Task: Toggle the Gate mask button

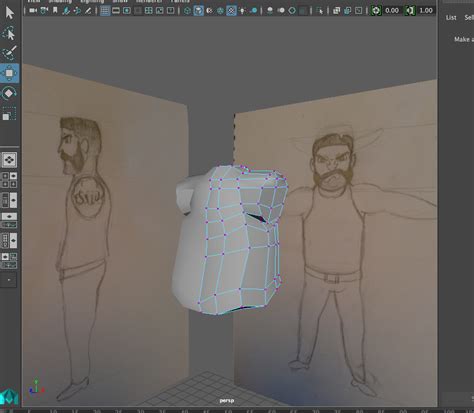Action: [x=138, y=11]
